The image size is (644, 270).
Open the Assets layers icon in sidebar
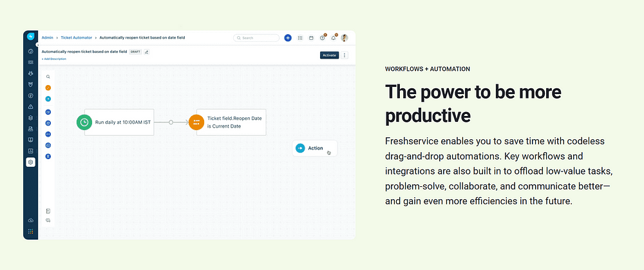coord(30,117)
